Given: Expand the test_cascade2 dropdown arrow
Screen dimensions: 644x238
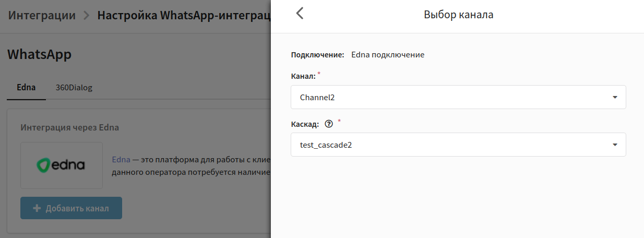Looking at the screenshot, I should click(615, 145).
